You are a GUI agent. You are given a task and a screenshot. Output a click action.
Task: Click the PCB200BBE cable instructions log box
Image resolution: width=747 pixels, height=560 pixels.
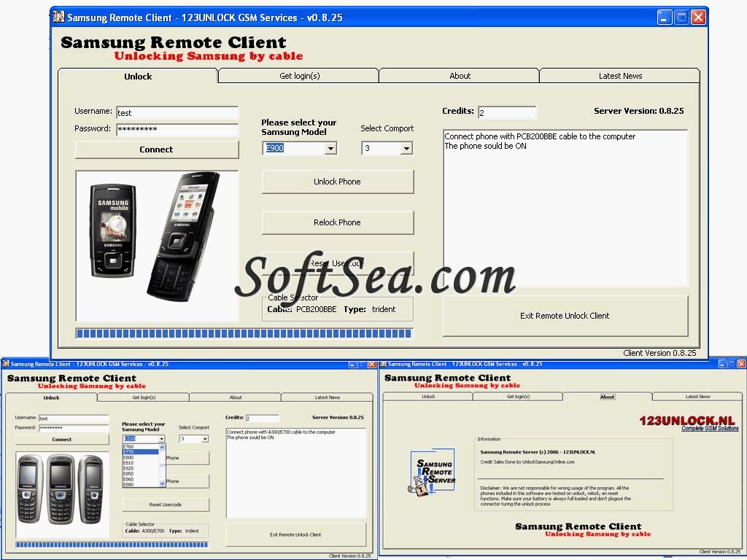click(x=565, y=208)
